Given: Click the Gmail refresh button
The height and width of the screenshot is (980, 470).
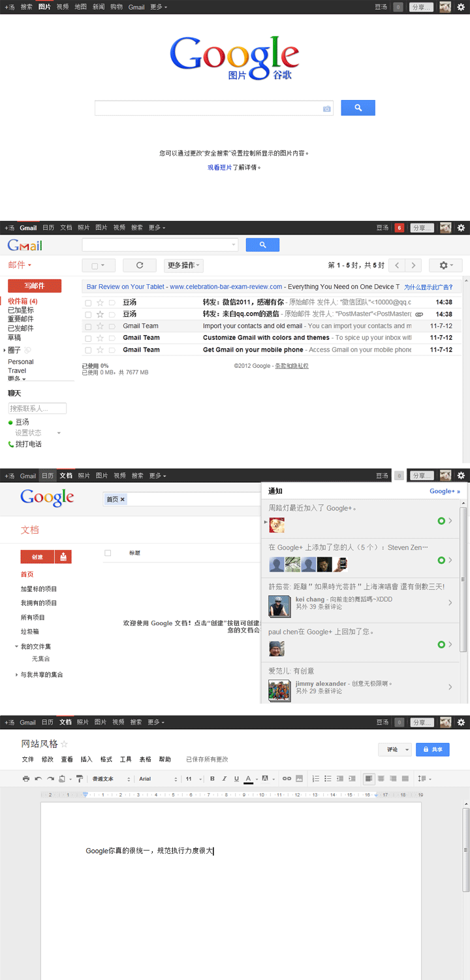Looking at the screenshot, I should (x=139, y=265).
